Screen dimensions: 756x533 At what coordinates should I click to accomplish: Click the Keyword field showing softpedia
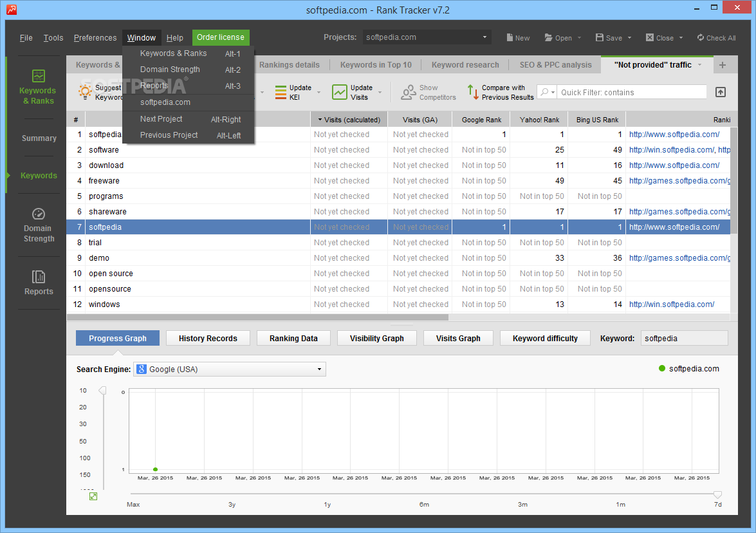(684, 338)
